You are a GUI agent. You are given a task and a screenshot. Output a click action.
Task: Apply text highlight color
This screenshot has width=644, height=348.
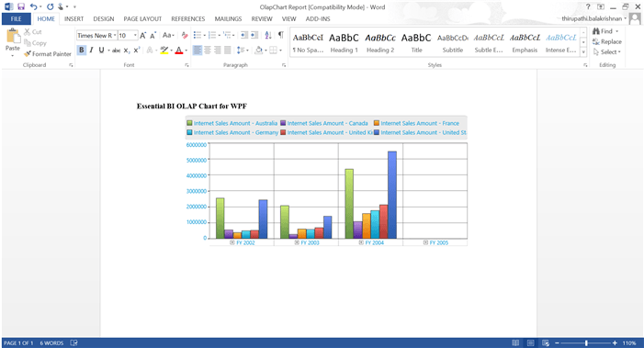coord(164,51)
